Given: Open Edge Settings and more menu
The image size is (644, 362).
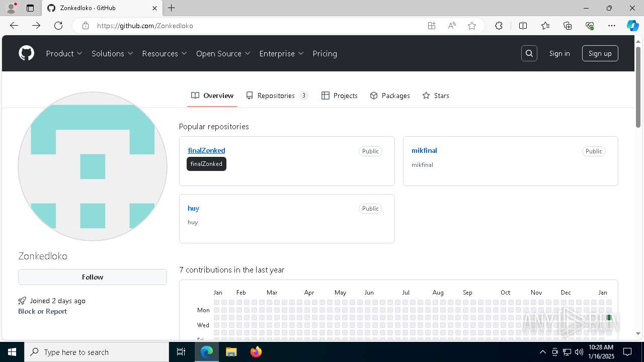Looking at the screenshot, I should tap(612, 26).
